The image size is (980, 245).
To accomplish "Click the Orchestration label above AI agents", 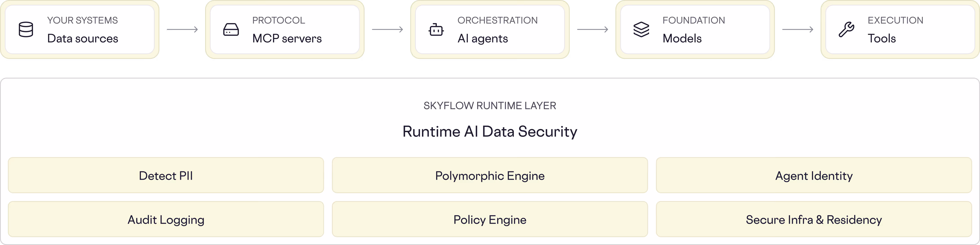I will point(497,20).
